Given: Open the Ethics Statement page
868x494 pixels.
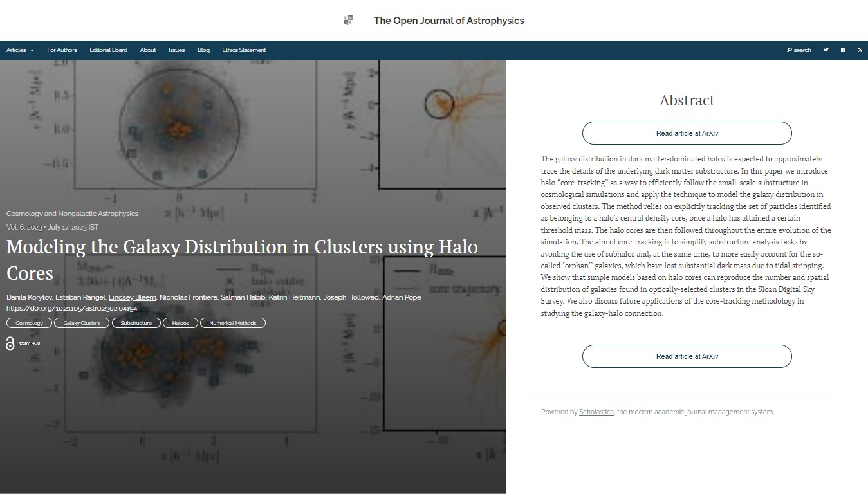Looking at the screenshot, I should (x=244, y=50).
